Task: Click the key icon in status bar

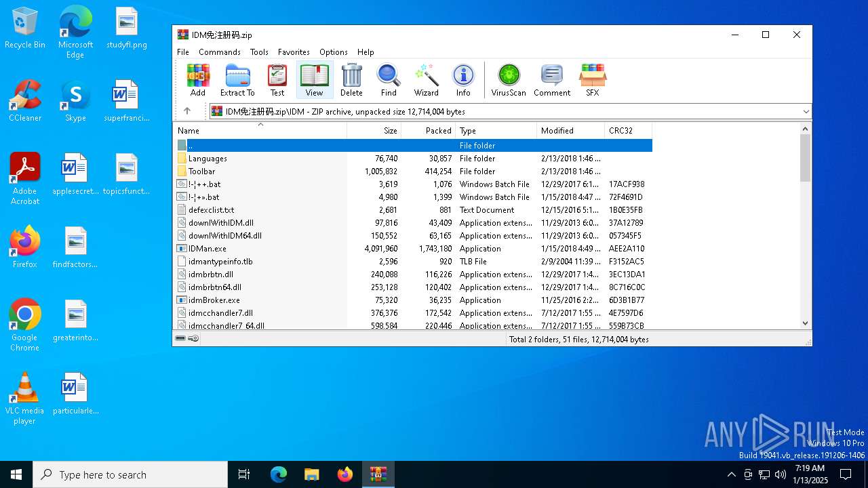Action: point(194,338)
